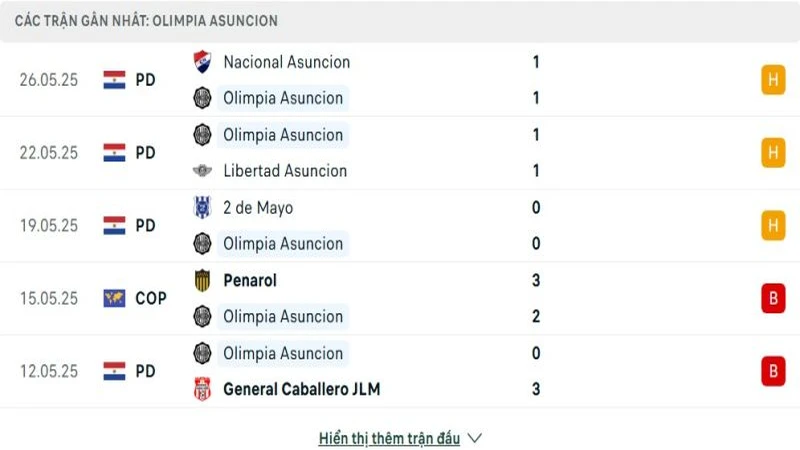Click the draw badge H for 26.05.25
Viewport: 800px width, 450px height.
click(x=772, y=80)
